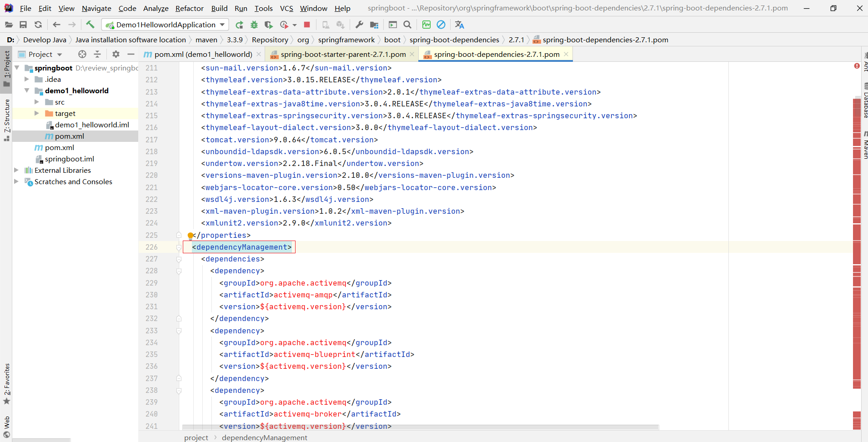Viewport: 868px width, 442px height.
Task: Click the Translate icon in toolbar
Action: point(459,25)
